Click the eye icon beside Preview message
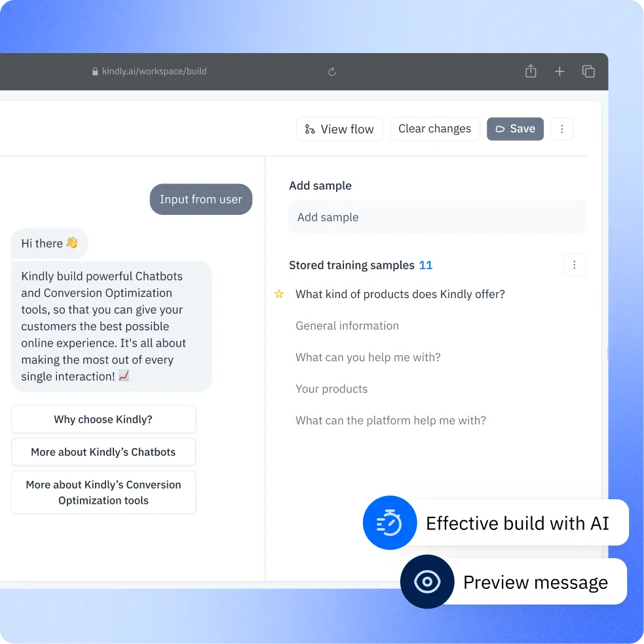This screenshot has width=644, height=644. pyautogui.click(x=427, y=581)
